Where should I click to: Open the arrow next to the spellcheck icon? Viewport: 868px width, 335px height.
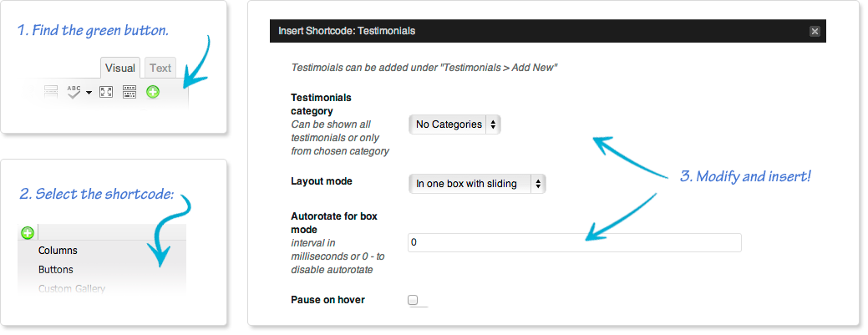point(89,93)
